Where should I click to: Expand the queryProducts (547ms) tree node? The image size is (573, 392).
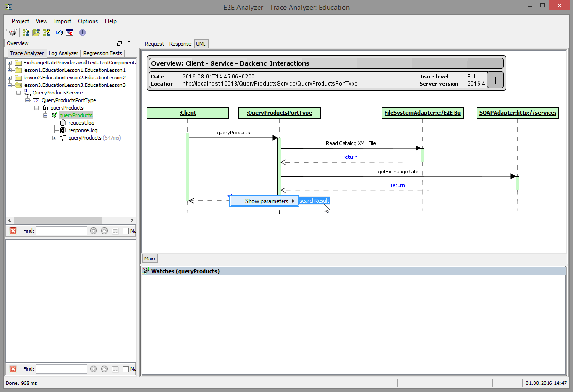[55, 138]
